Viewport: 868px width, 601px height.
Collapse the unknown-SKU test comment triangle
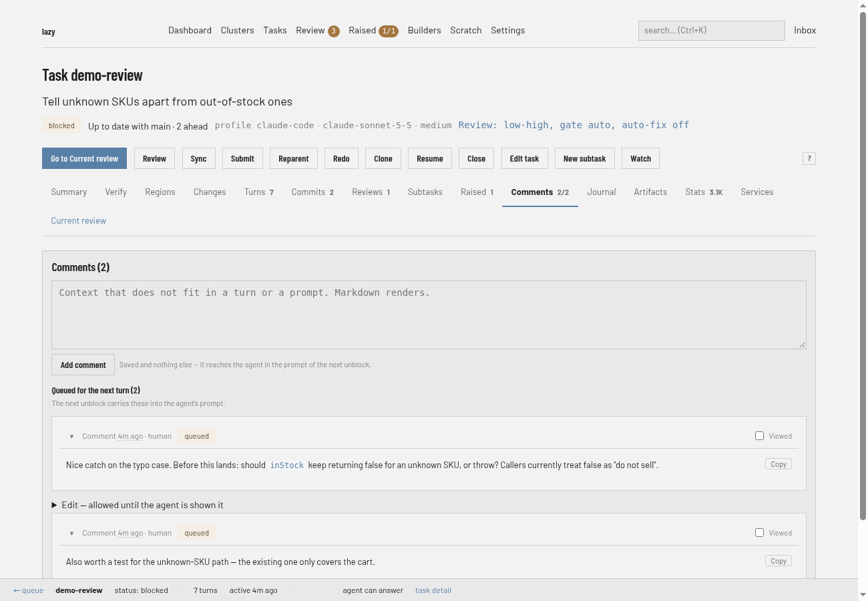[x=71, y=534]
